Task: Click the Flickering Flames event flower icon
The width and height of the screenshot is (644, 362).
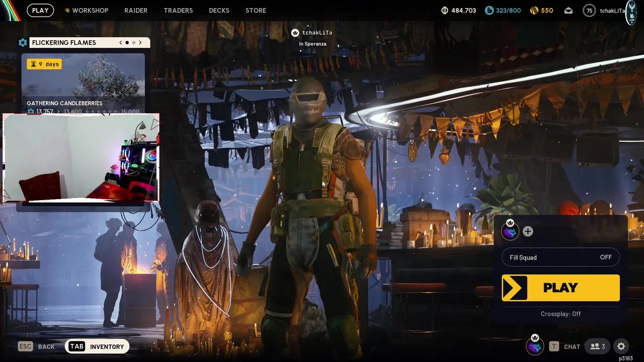Action: pyautogui.click(x=23, y=43)
